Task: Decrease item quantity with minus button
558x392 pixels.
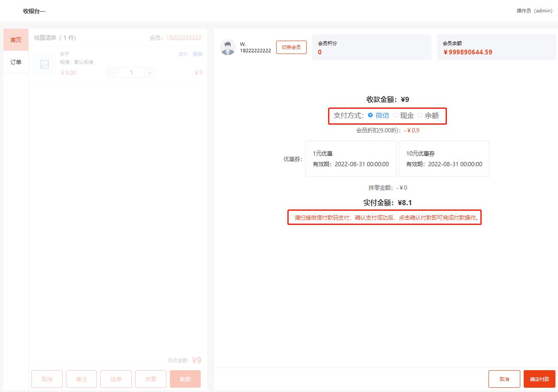Action: [x=112, y=73]
